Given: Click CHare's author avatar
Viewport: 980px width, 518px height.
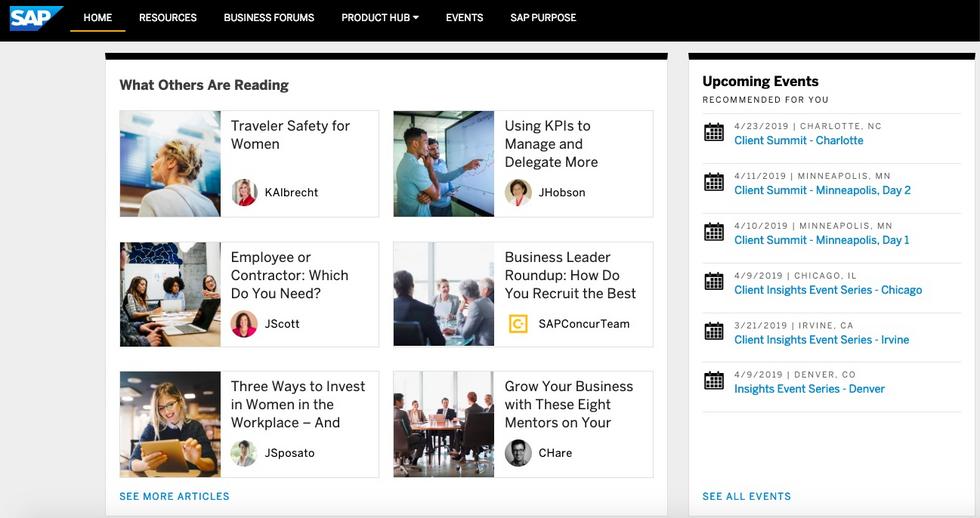Looking at the screenshot, I should pyautogui.click(x=518, y=454).
